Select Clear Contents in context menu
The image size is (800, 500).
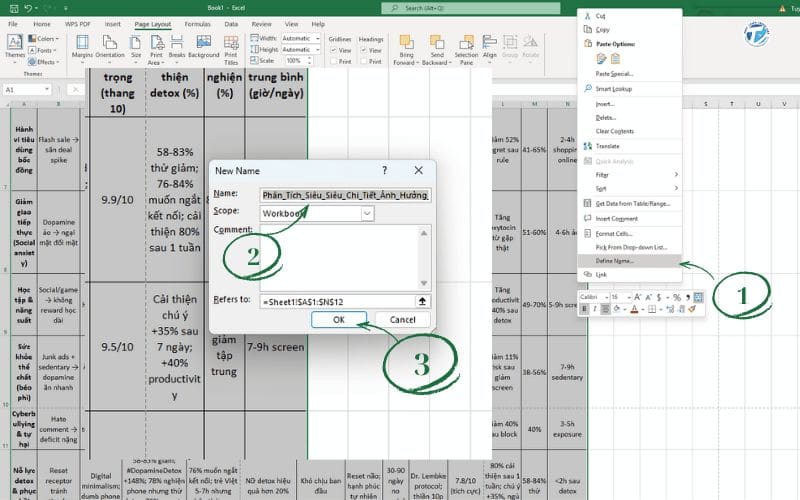(x=629, y=131)
